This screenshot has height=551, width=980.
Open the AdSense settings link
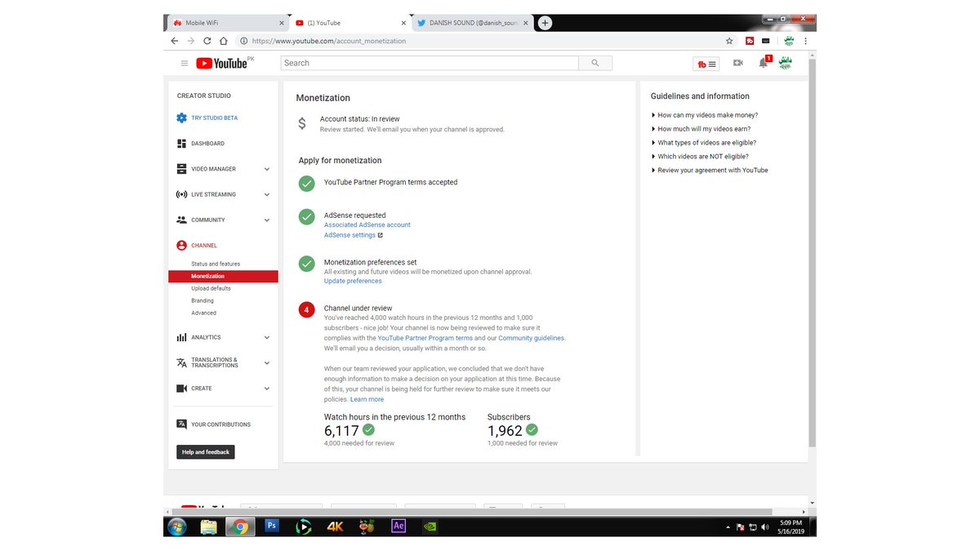350,235
